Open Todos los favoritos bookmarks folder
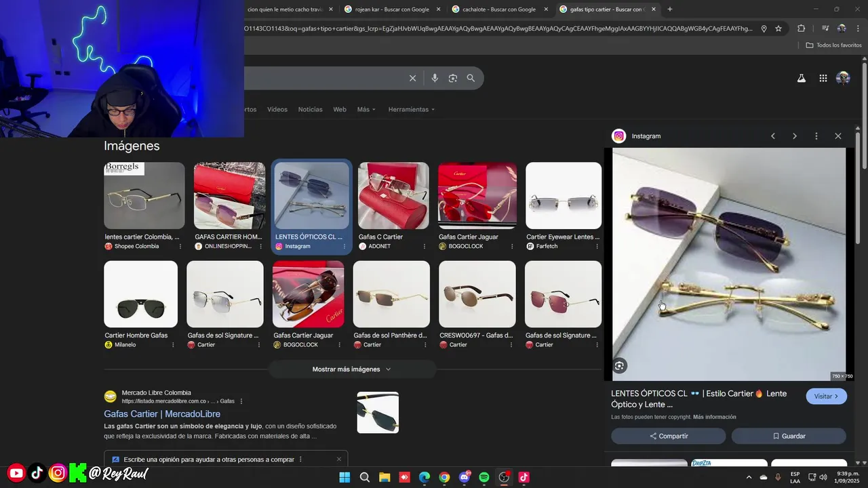 point(833,45)
